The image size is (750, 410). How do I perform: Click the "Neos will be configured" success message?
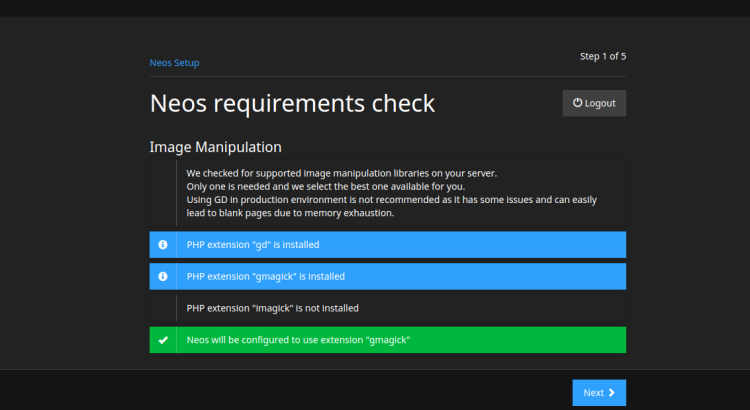pos(298,340)
